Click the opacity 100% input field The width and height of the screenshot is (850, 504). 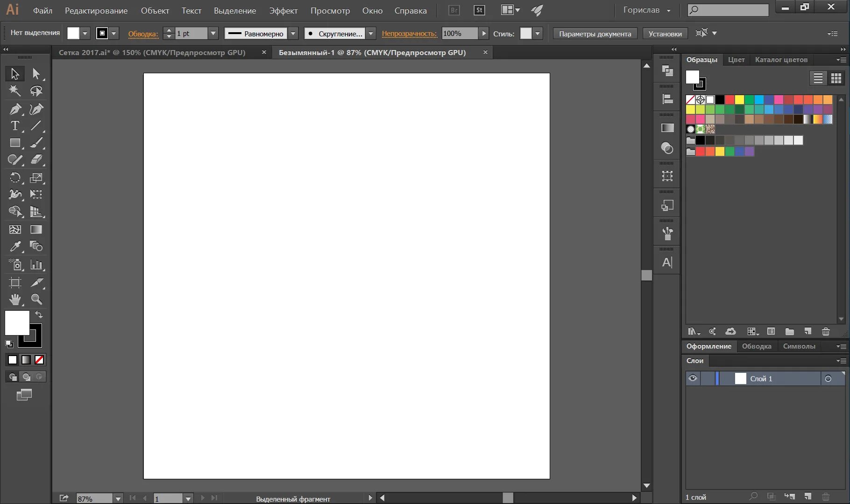coord(460,34)
